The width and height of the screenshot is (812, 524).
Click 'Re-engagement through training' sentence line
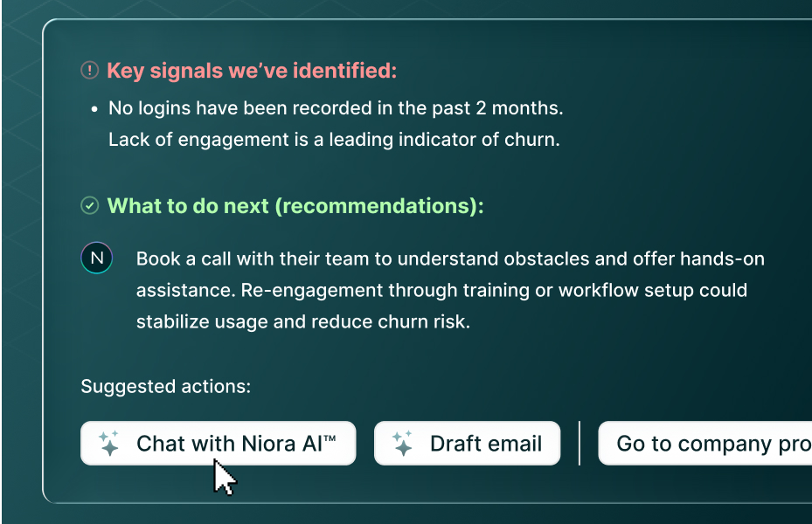(x=441, y=290)
